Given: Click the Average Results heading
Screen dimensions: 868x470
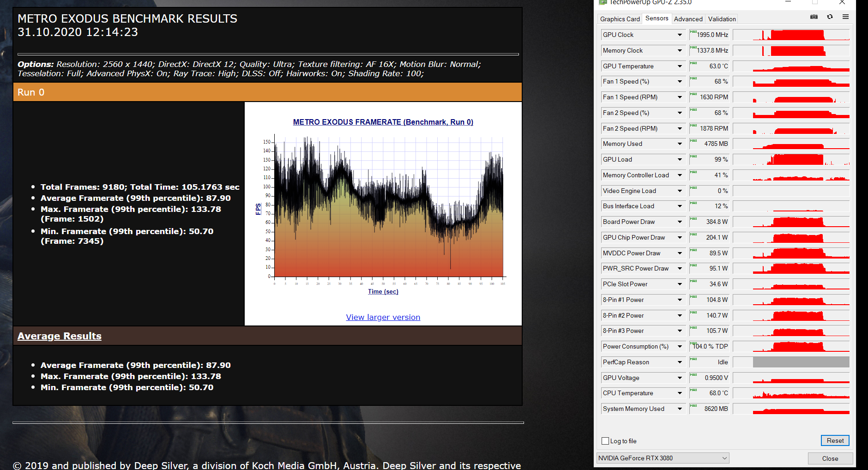Looking at the screenshot, I should coord(60,336).
